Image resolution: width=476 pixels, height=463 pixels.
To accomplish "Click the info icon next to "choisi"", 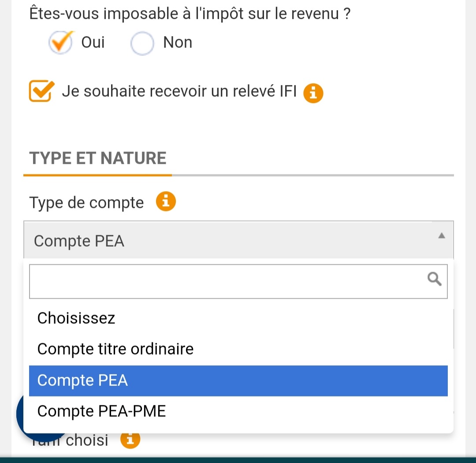I will point(130,439).
